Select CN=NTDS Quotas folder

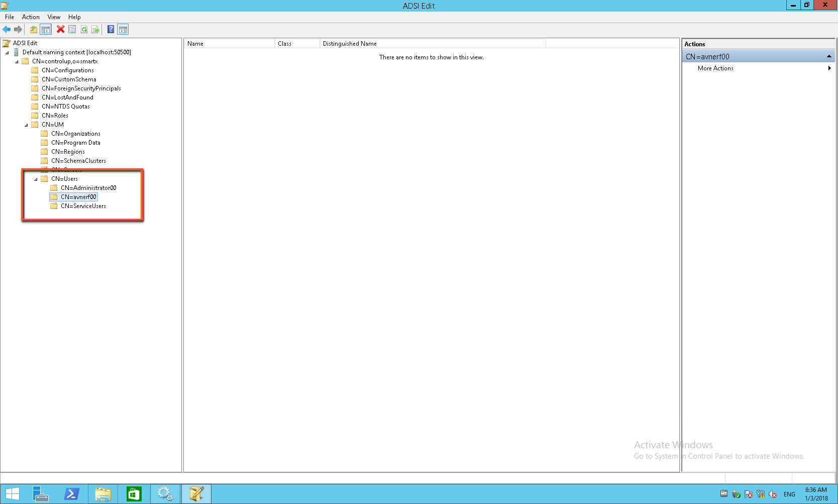pos(66,107)
